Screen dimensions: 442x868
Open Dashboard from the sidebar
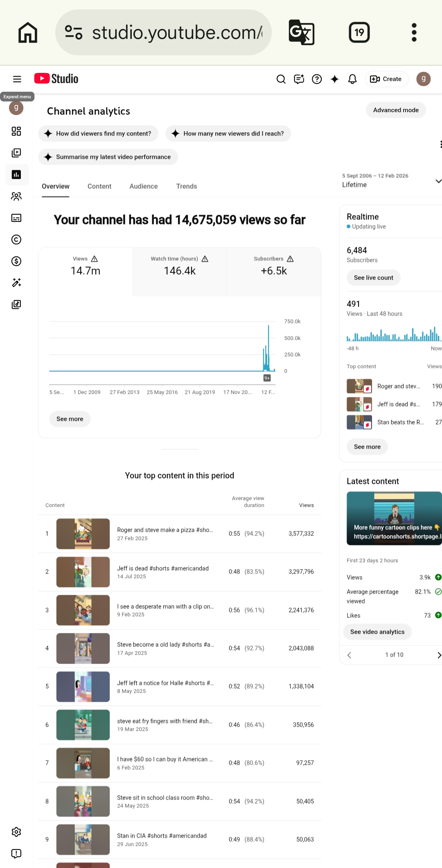[16, 131]
